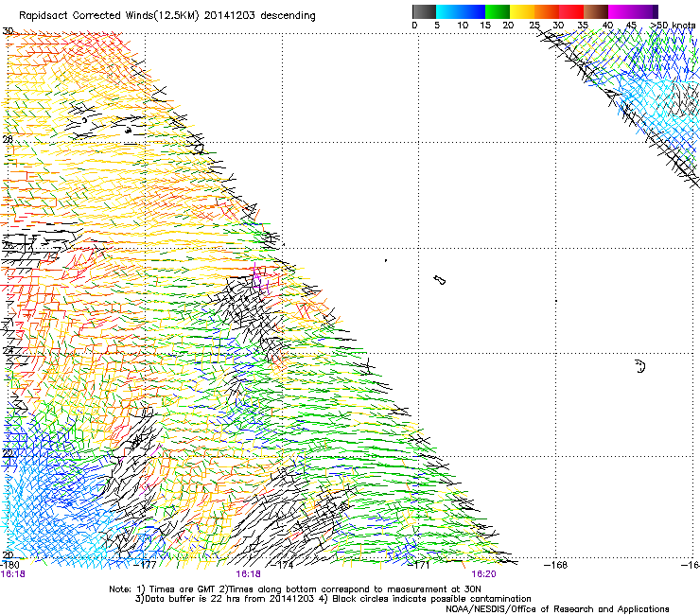700x615 pixels.
Task: Click the NOAA/NESDIS Office of Research credit text
Action: [x=557, y=609]
